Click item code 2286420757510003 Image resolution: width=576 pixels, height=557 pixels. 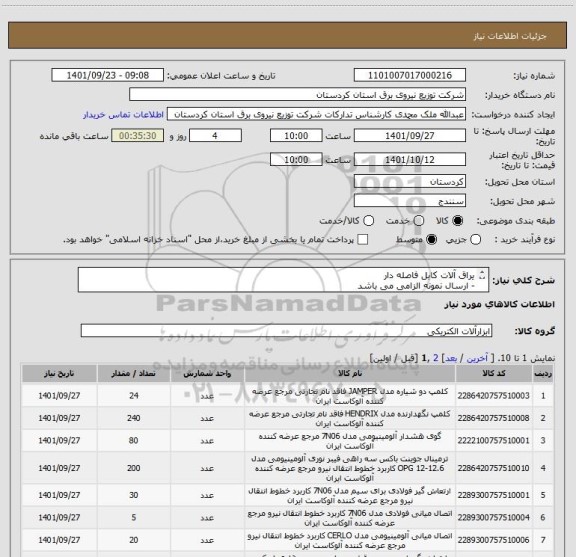coord(493,396)
